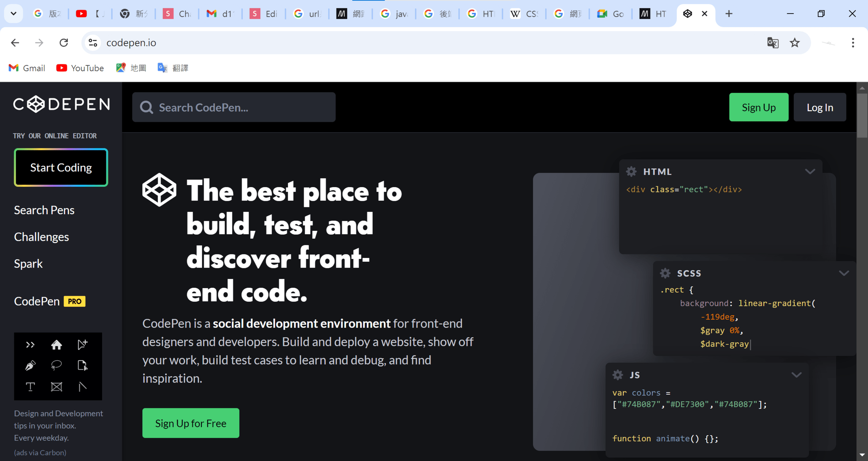Screen dimensions: 868x461
Task: Click the SCSS panel settings gear icon
Action: pyautogui.click(x=665, y=273)
